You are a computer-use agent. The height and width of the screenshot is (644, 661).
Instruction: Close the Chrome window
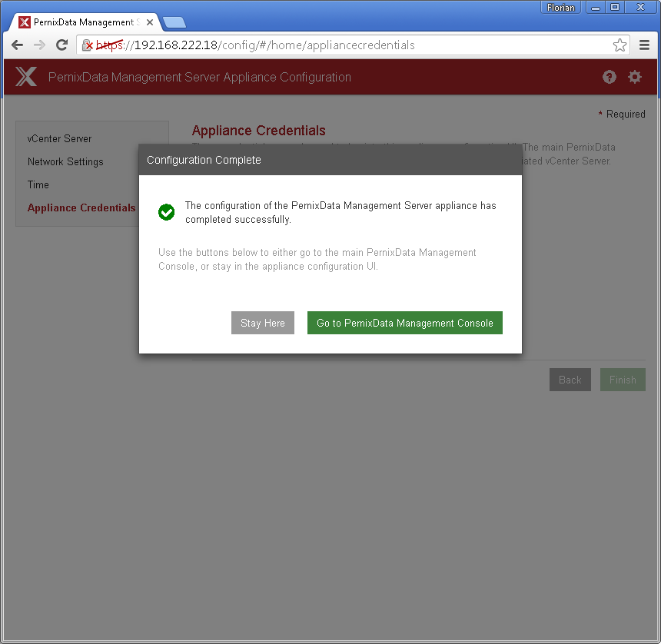pyautogui.click(x=641, y=8)
